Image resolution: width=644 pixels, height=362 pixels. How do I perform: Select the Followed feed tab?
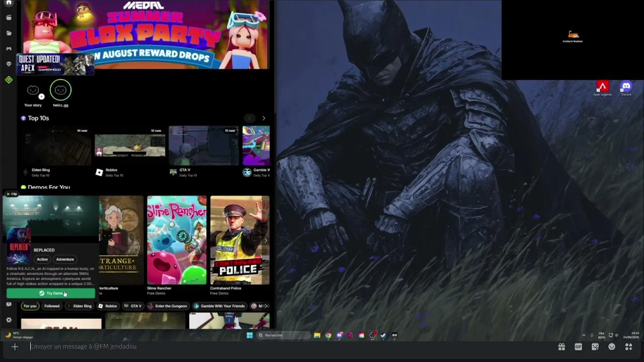52,306
